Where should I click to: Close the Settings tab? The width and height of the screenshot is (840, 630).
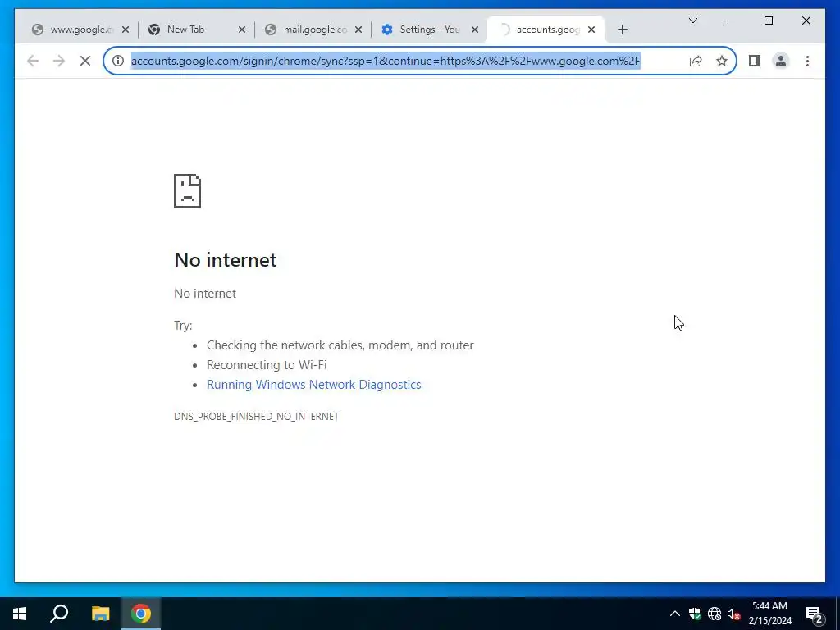[x=475, y=30]
